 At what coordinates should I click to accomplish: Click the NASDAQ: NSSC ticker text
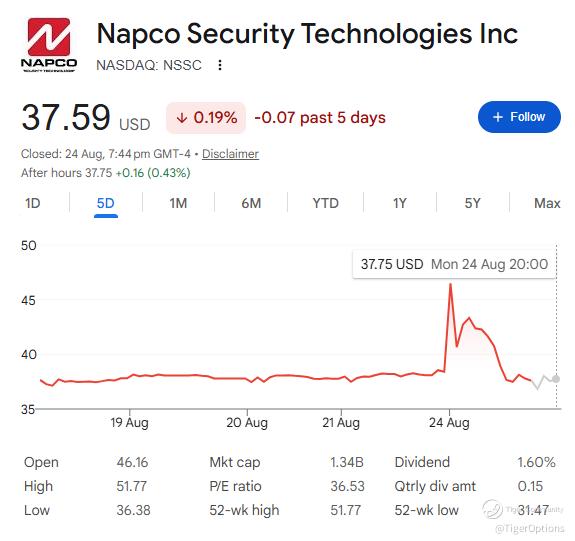[x=149, y=65]
